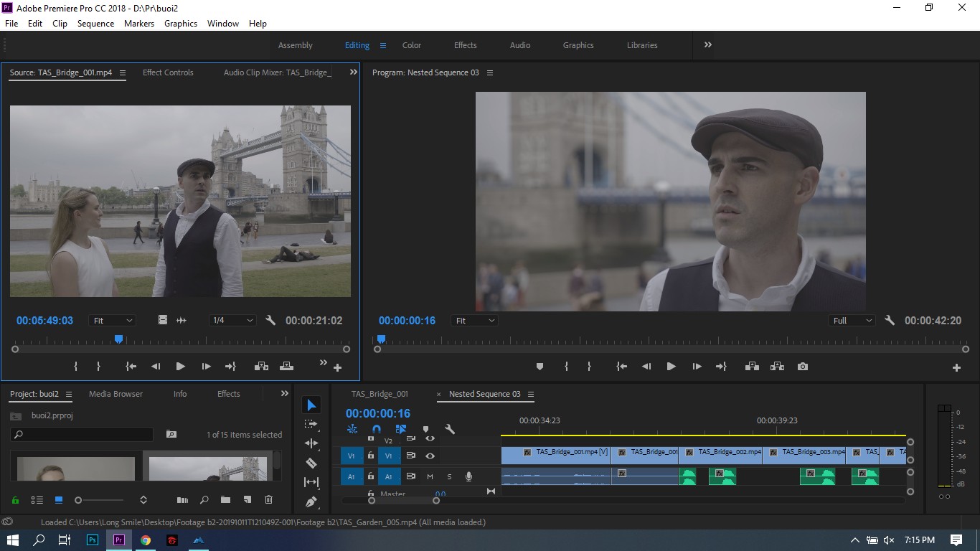Open Program playback resolution Full dropdown

point(852,321)
